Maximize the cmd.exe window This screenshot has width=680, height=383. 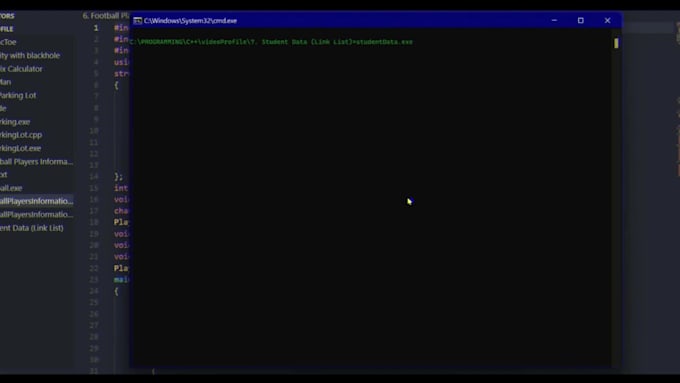click(581, 20)
